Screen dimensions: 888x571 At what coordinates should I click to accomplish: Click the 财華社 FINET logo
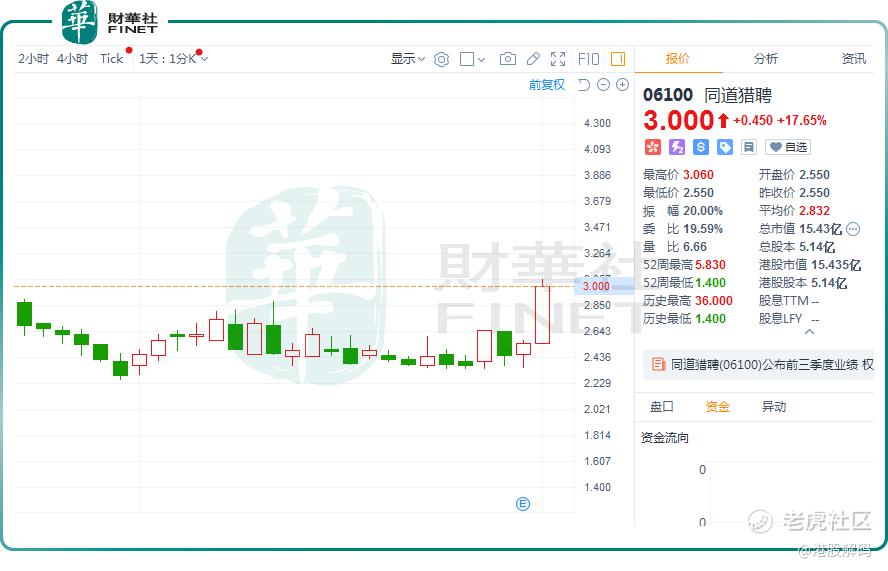point(109,23)
